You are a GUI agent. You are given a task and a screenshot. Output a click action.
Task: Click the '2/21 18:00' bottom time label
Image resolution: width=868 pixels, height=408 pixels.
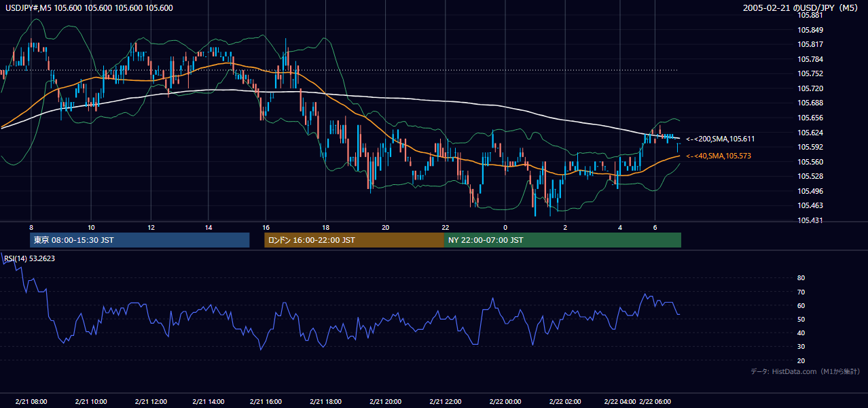tap(326, 401)
